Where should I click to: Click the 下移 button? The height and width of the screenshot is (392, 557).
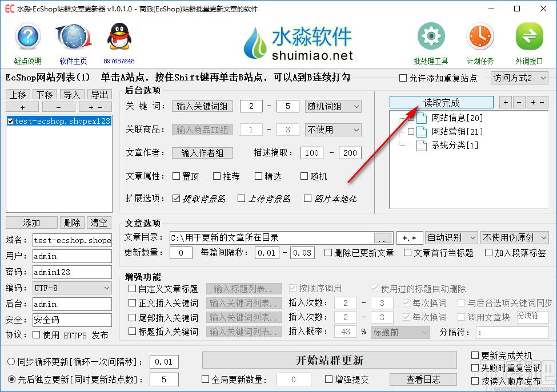pyautogui.click(x=45, y=95)
